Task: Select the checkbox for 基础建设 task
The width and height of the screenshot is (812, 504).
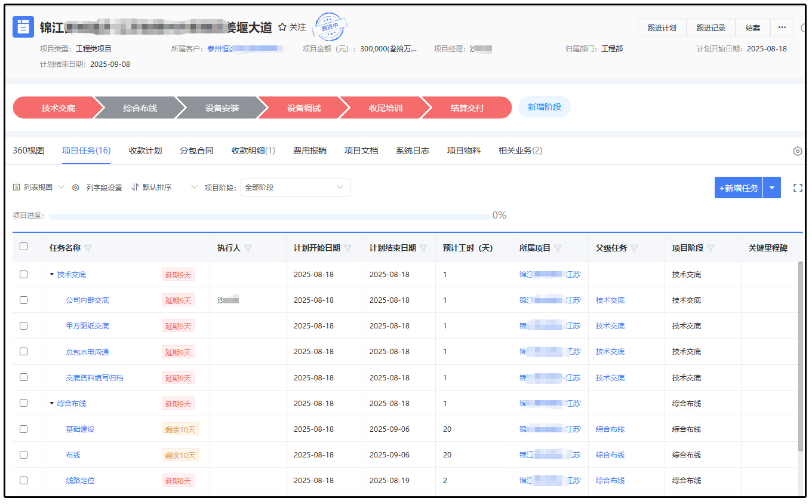Action: (23, 429)
